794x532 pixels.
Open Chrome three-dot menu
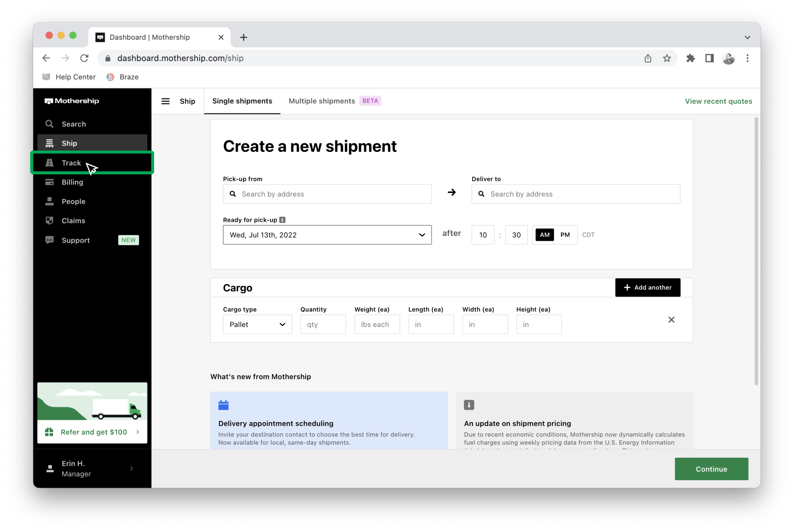pos(747,58)
